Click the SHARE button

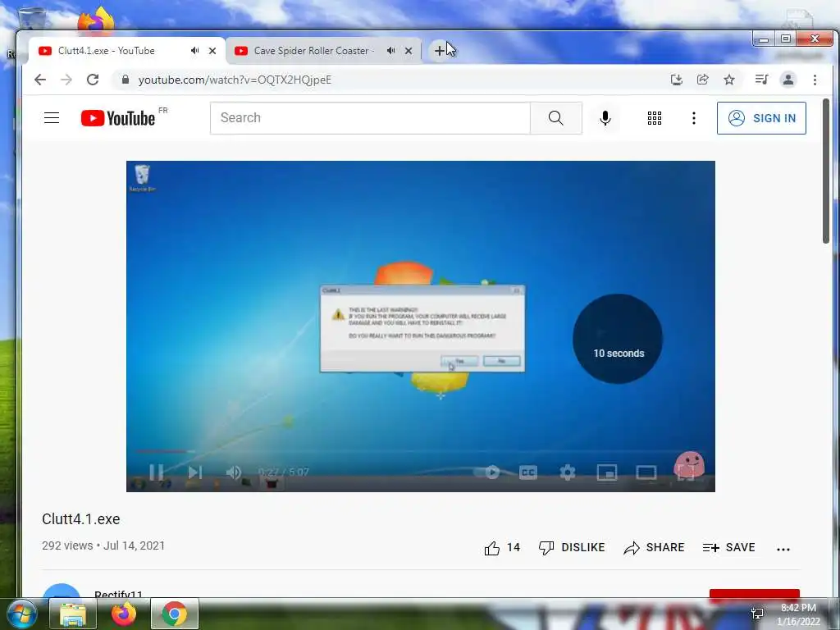click(654, 547)
